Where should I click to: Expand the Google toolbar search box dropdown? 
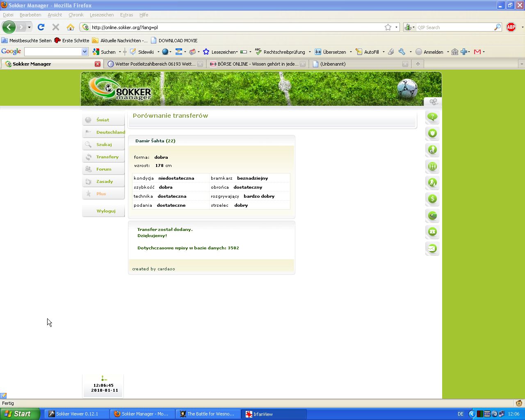[84, 52]
